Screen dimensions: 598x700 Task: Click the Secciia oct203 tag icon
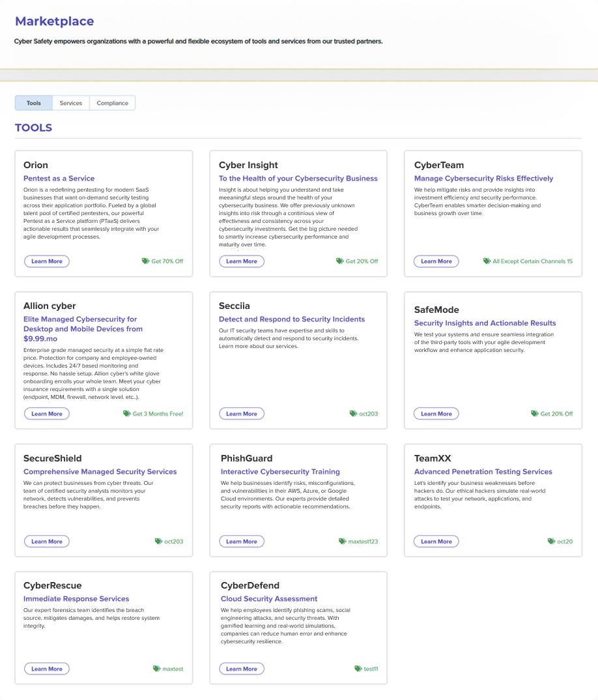[354, 414]
